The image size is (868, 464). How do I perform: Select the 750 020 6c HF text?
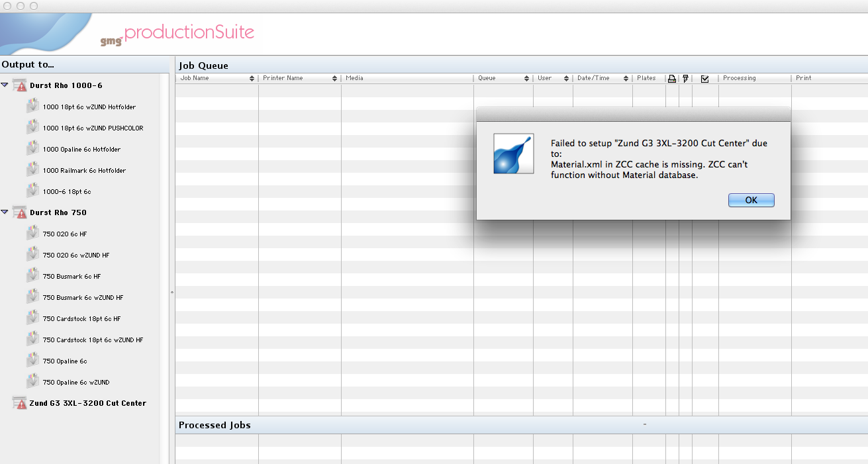click(x=65, y=234)
